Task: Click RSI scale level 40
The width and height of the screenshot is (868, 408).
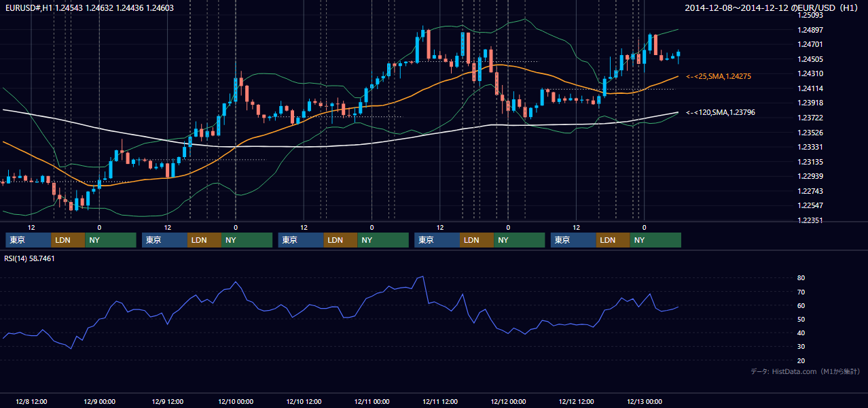Action: (801, 333)
